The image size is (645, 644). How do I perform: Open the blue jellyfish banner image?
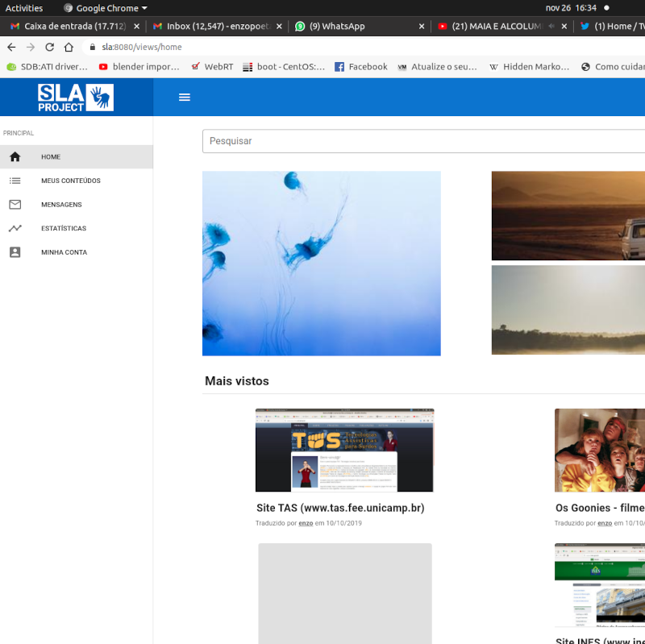(x=321, y=263)
